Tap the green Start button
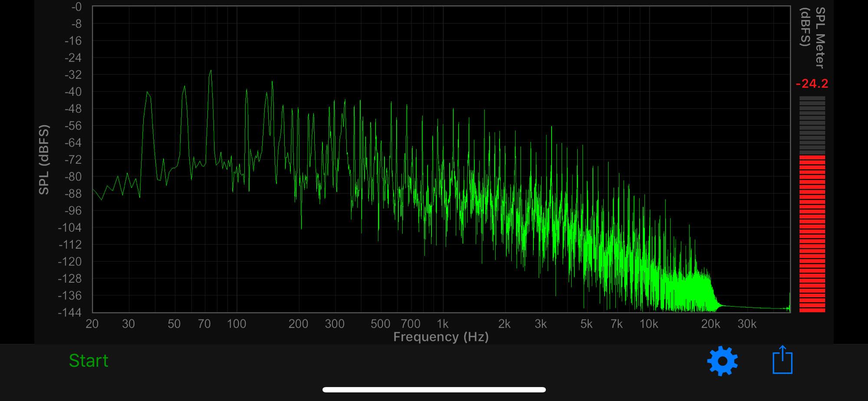868x401 pixels. (89, 361)
